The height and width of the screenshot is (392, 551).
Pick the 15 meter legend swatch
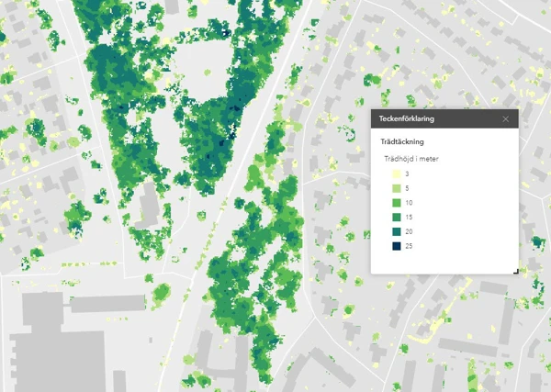coord(396,218)
